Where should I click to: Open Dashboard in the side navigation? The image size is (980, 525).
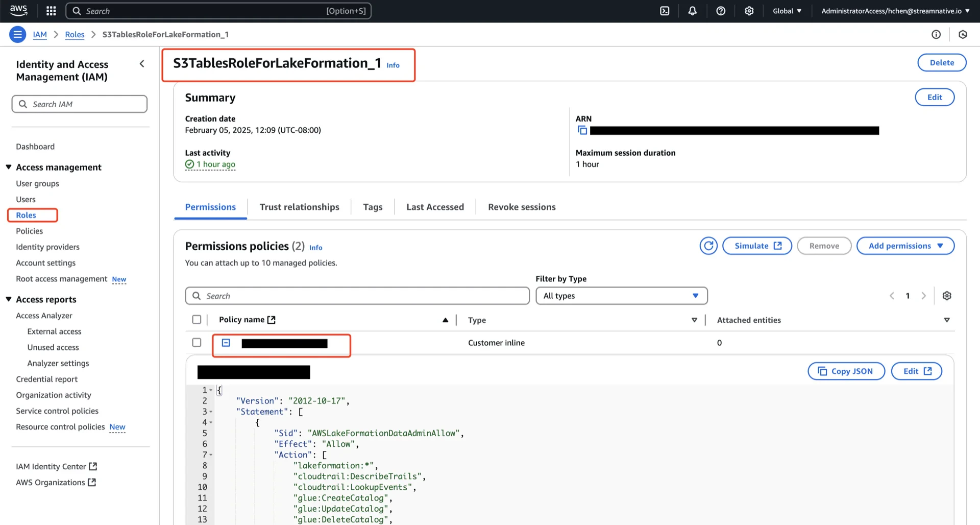click(35, 147)
